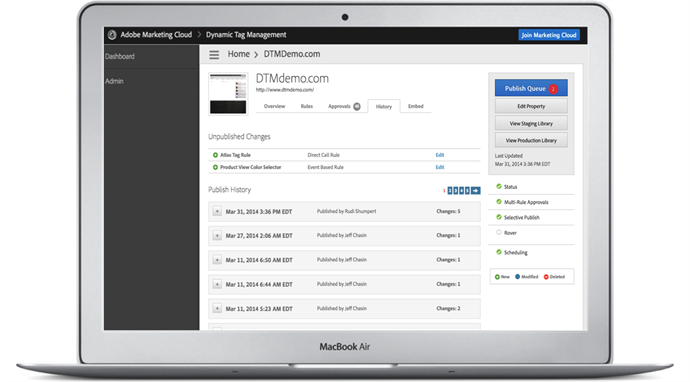Click the Changes: 5 text
Viewport: 690px width, 382px height.
tap(448, 211)
